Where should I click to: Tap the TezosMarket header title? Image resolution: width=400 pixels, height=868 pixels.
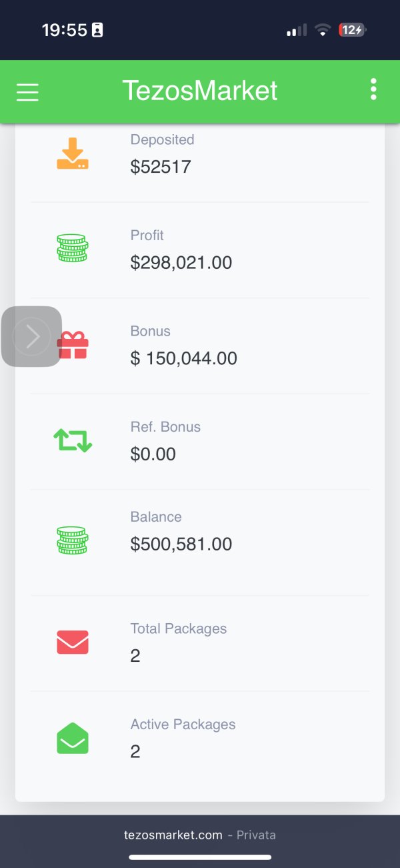pyautogui.click(x=200, y=91)
